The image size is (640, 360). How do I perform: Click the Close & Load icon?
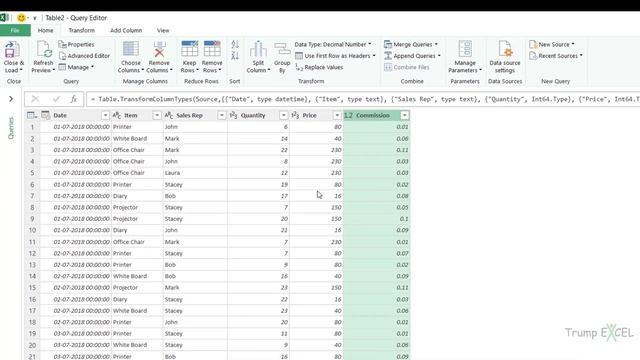tap(12, 50)
